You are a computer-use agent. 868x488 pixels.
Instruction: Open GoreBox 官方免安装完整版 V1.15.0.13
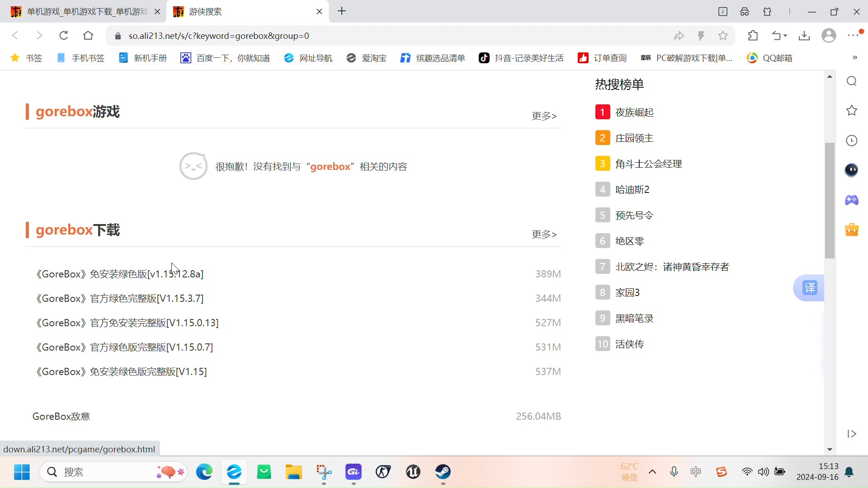[x=127, y=323]
